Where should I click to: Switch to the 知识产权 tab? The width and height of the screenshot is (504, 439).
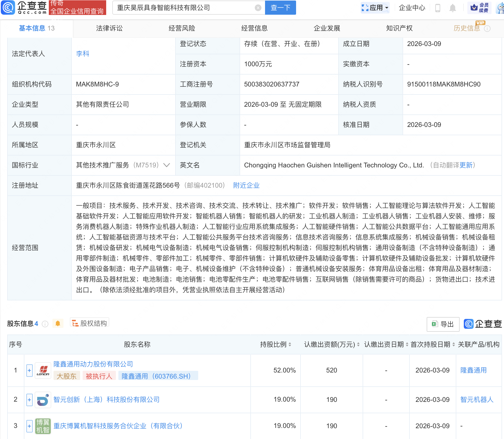(399, 28)
